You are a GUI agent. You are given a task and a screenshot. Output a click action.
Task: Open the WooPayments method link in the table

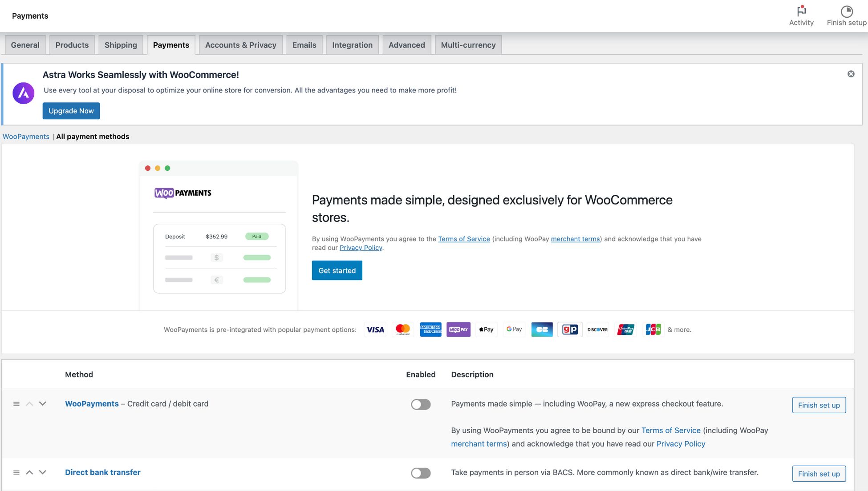coord(92,404)
